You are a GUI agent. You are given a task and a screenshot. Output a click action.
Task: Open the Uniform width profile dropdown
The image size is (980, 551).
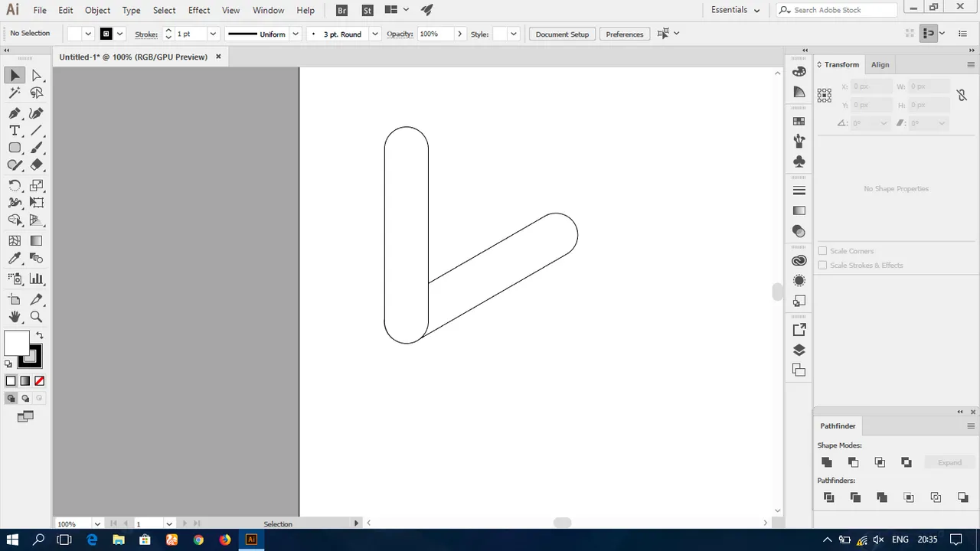296,34
